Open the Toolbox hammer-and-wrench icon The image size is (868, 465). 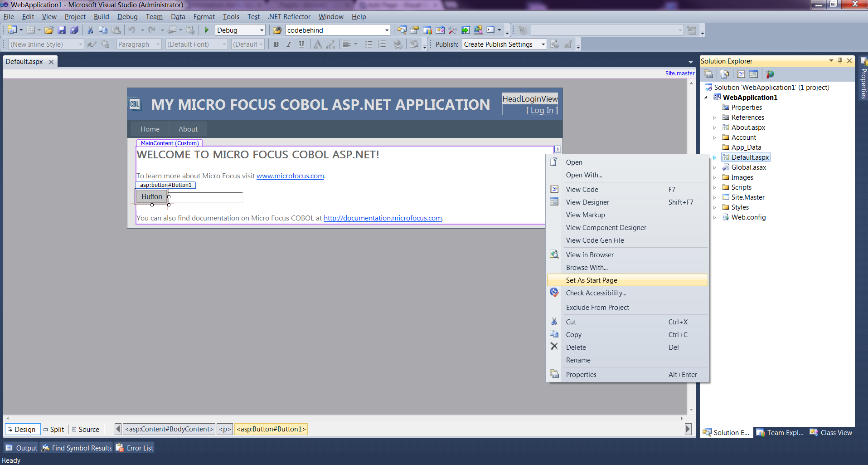[452, 30]
